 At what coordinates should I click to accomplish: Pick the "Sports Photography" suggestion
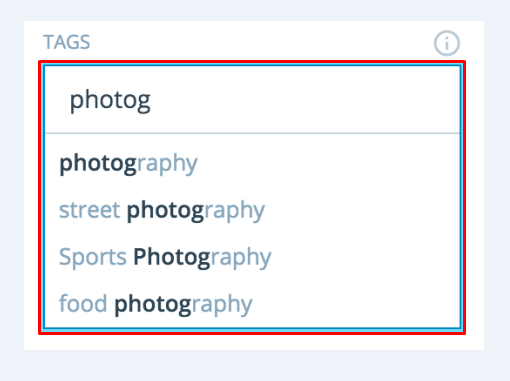[252, 257]
